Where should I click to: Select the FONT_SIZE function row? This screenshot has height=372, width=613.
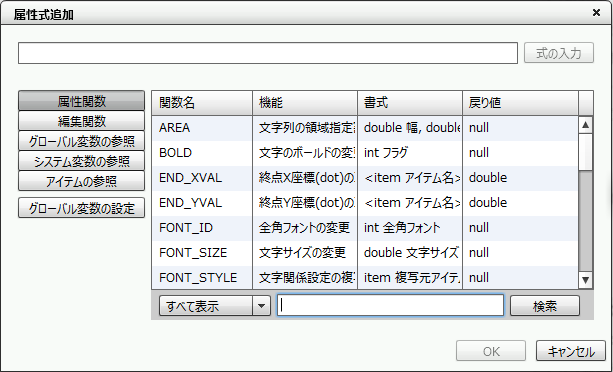(364, 253)
